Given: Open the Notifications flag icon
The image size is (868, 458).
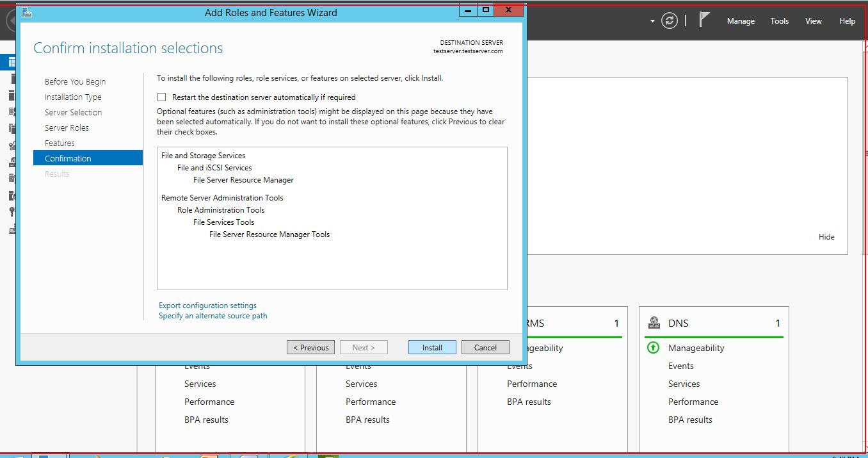Looking at the screenshot, I should coord(704,20).
